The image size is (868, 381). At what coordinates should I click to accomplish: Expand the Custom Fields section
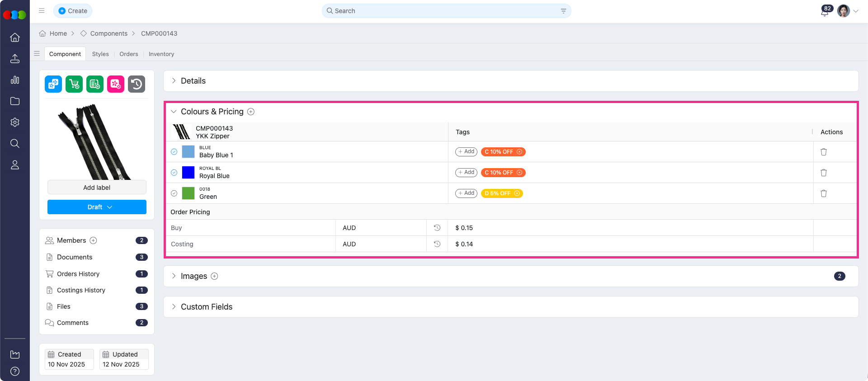click(x=206, y=307)
